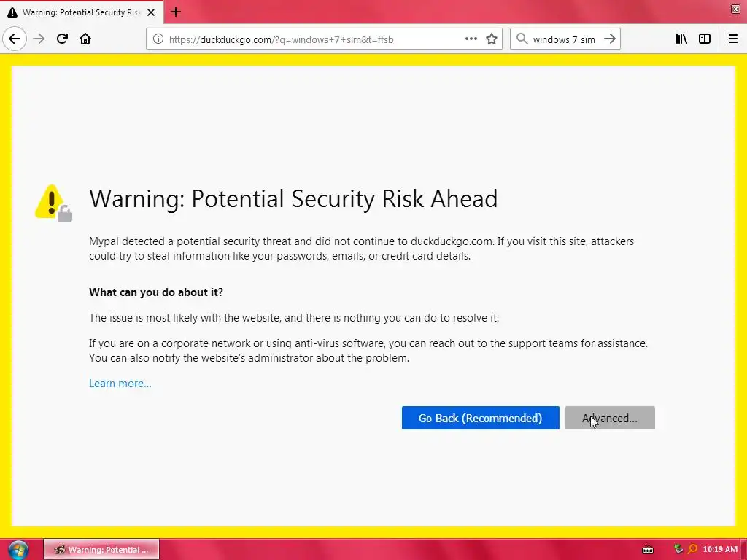The height and width of the screenshot is (560, 747).
Task: Show site information icon in address bar
Action: coord(158,39)
